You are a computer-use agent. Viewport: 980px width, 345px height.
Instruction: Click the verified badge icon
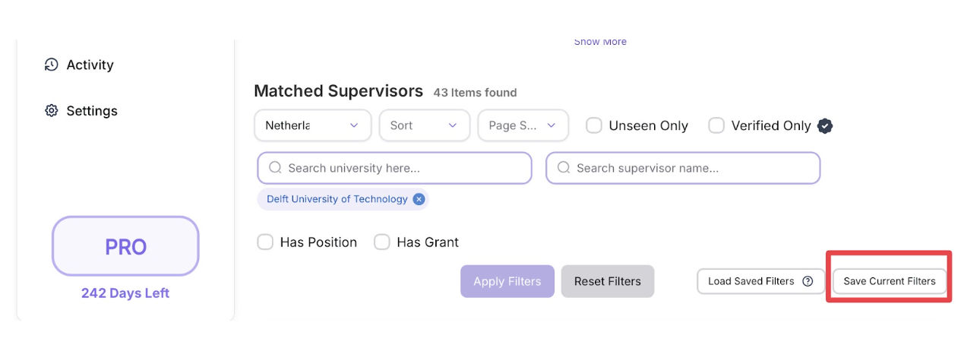(x=825, y=126)
